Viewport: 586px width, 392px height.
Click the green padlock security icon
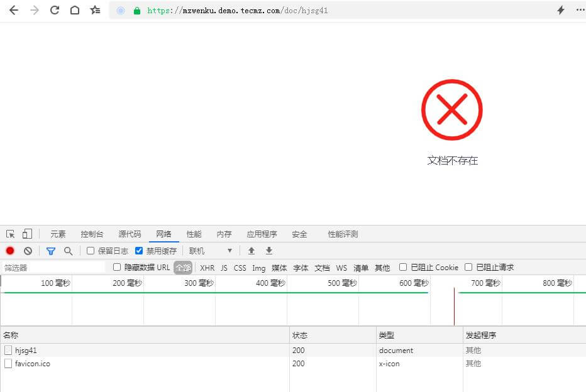pyautogui.click(x=137, y=11)
